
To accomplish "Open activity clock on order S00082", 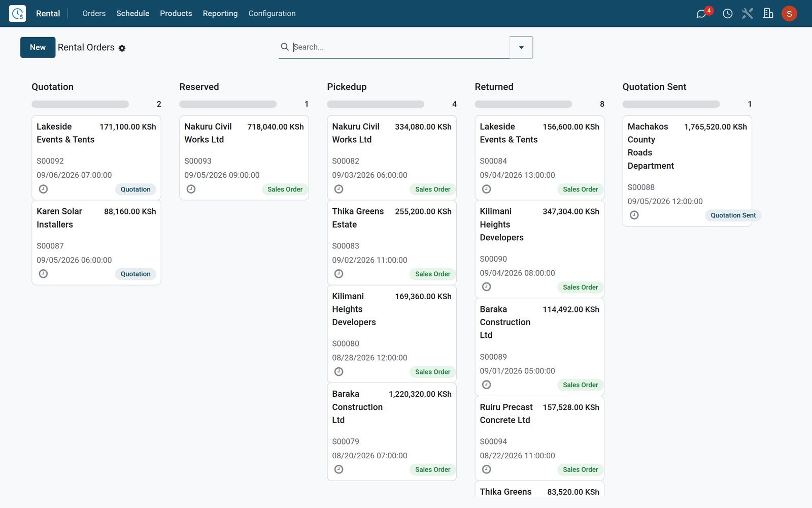I will point(339,189).
